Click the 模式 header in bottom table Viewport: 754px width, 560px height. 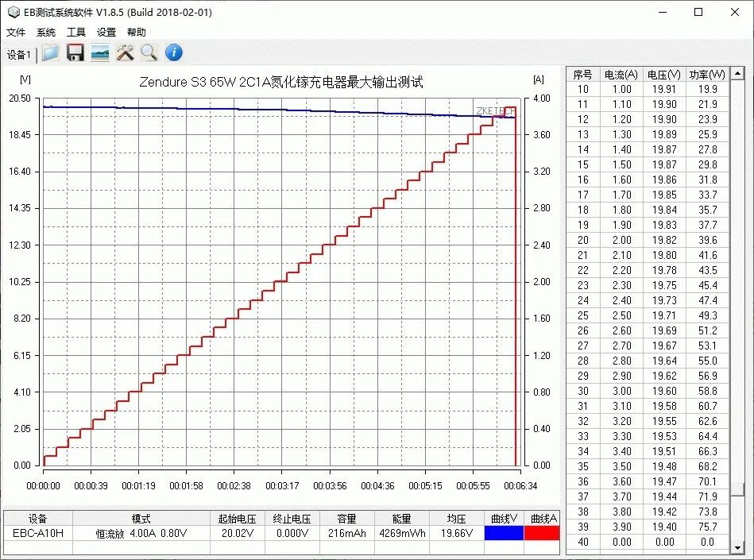pos(141,518)
